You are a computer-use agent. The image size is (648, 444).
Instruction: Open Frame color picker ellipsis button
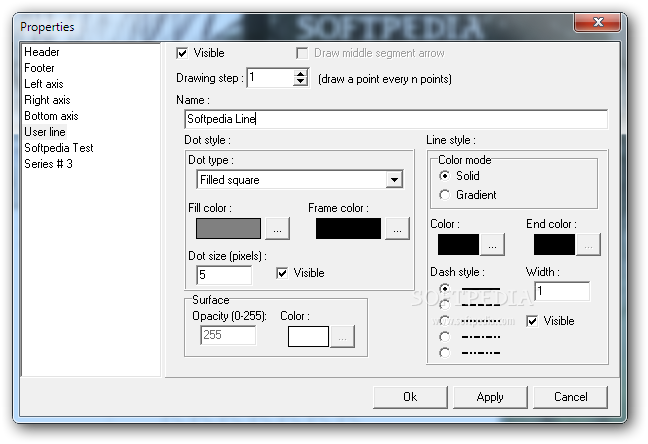tap(397, 229)
